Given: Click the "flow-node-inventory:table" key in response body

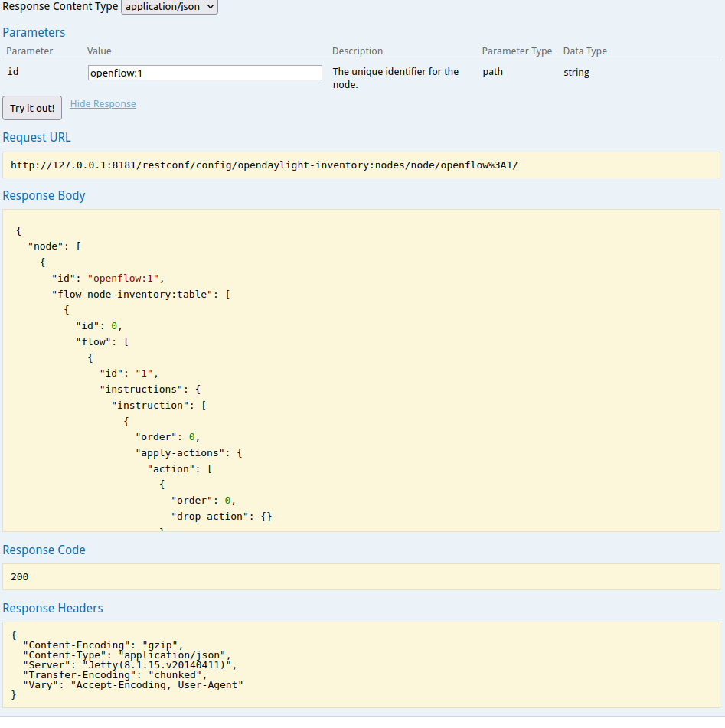Looking at the screenshot, I should tap(129, 294).
